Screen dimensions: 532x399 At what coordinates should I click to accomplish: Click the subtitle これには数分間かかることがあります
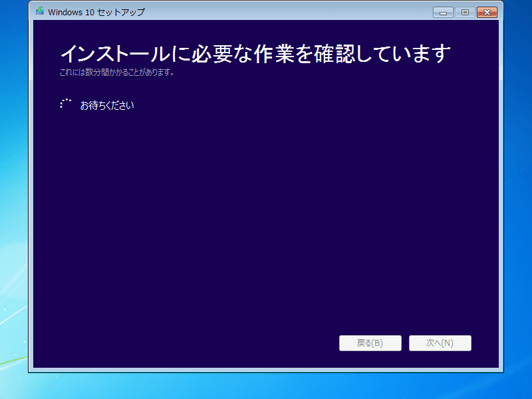click(117, 72)
